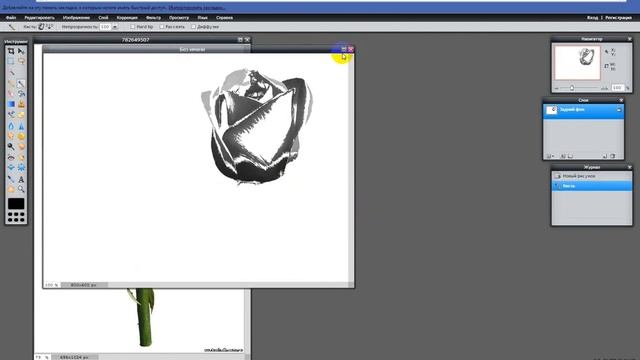Click the new layer icon in Layers panel
Image resolution: width=640 pixels, height=360 pixels.
[x=605, y=156]
